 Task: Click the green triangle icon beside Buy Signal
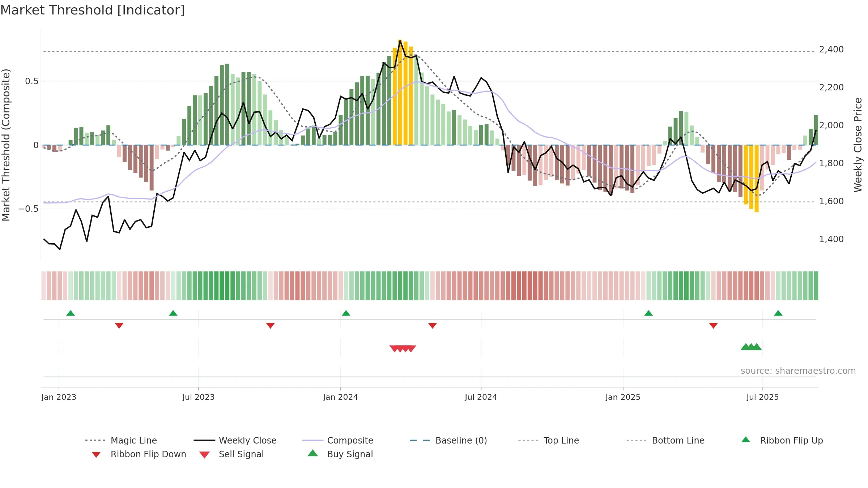(x=313, y=453)
